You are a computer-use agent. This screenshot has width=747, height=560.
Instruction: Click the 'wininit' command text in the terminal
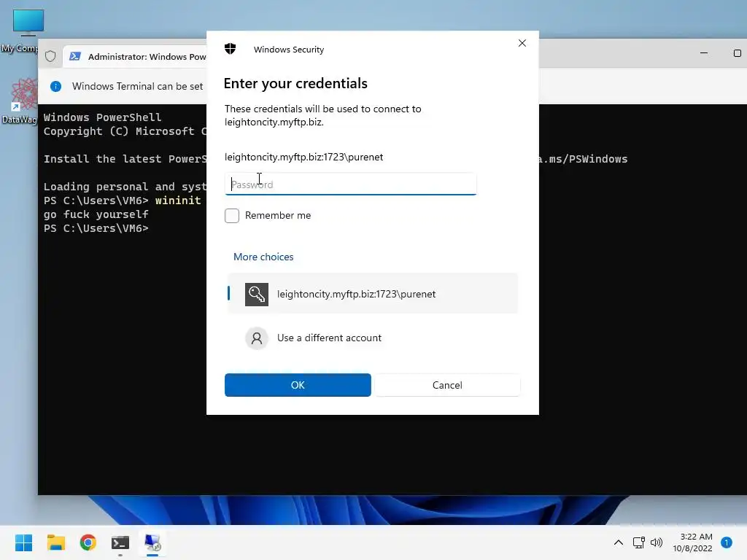[178, 201]
